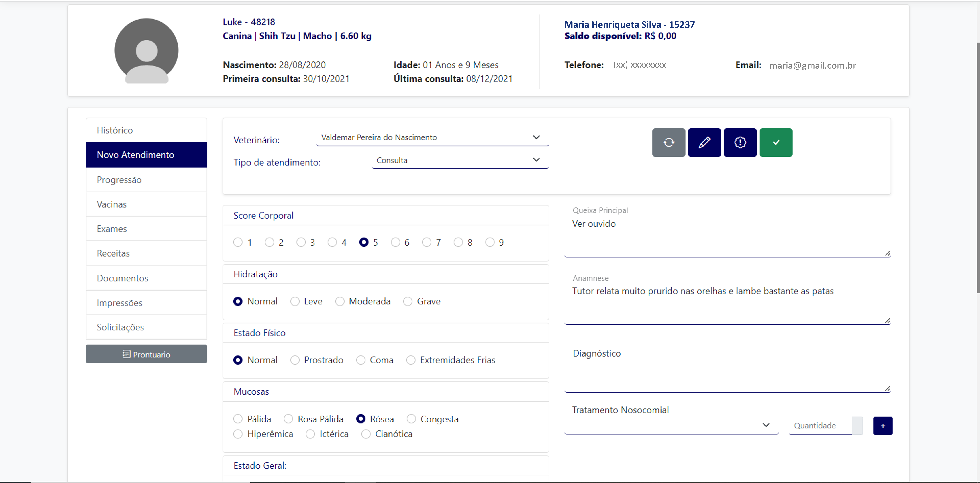The width and height of the screenshot is (980, 483).
Task: Select Score Corporal option 3
Action: tap(301, 242)
